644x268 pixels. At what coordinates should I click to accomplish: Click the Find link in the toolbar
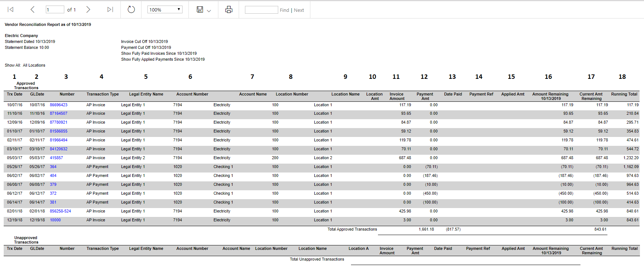pos(284,10)
